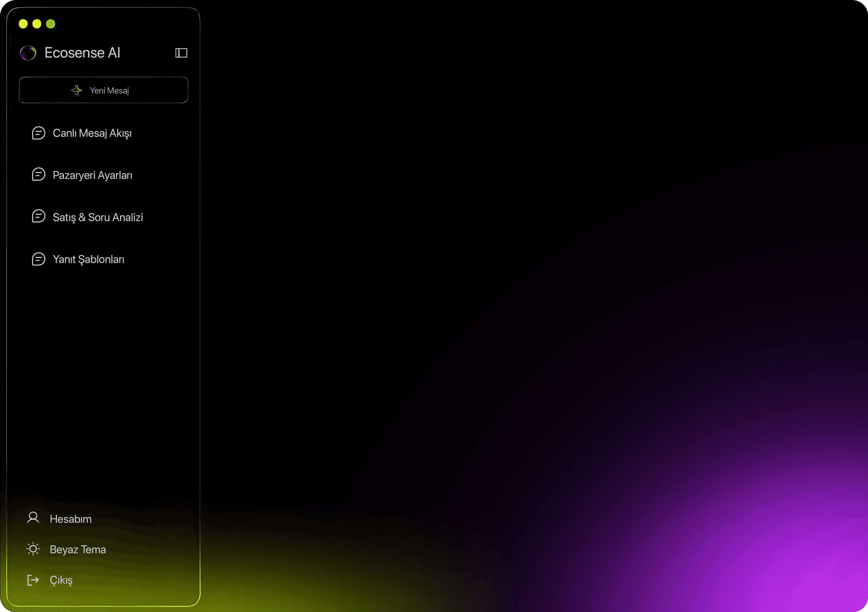Click the Ecosense AI logo orb
868x612 pixels.
(x=28, y=53)
